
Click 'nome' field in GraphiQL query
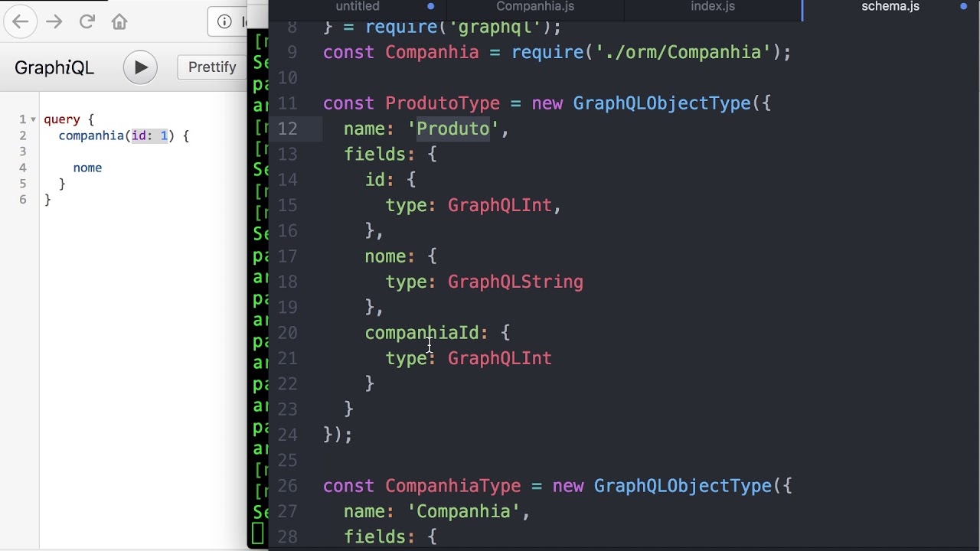pyautogui.click(x=87, y=168)
